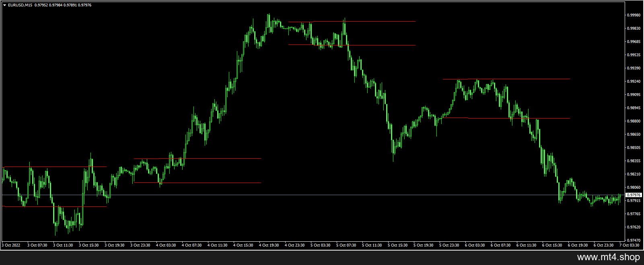The height and width of the screenshot is (265, 644).
Task: Click the EURUSD,M15 chart title text
Action: click(x=20, y=5)
